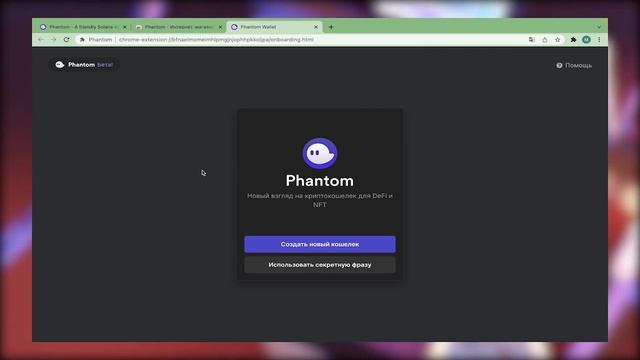The width and height of the screenshot is (640, 360).
Task: Go back in browser history
Action: pyautogui.click(x=40, y=40)
